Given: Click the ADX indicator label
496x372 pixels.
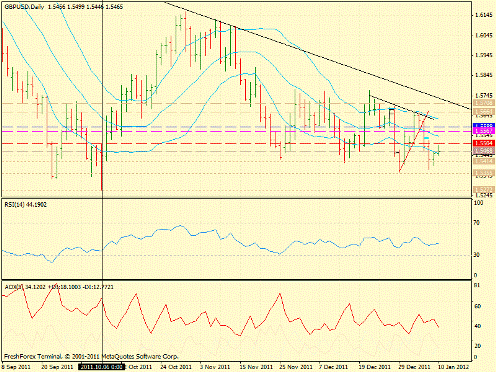Looking at the screenshot, I should (x=59, y=287).
